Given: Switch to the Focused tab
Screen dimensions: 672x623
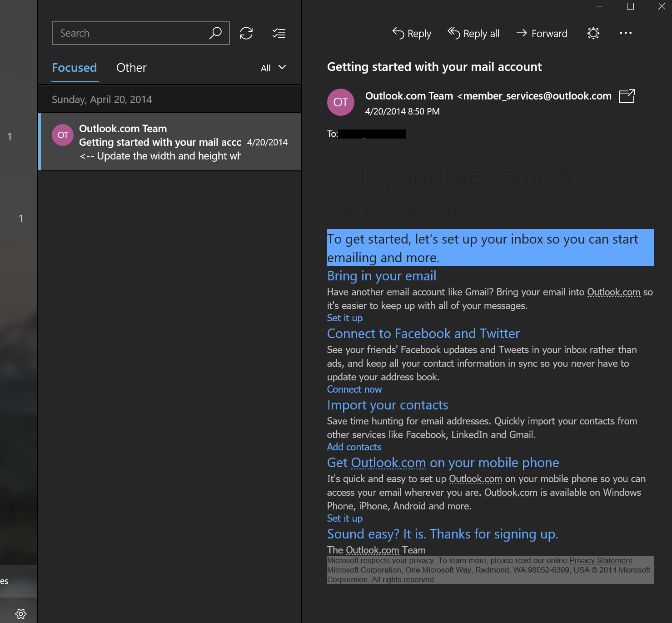Looking at the screenshot, I should (x=75, y=68).
